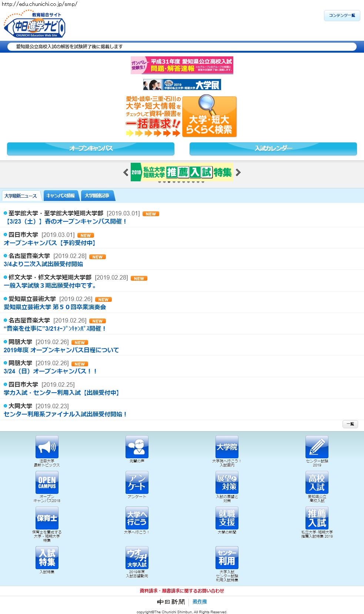The height and width of the screenshot is (614, 364).
Task: Click the 先輩の声 speech bubble icon
Action: 137,447
